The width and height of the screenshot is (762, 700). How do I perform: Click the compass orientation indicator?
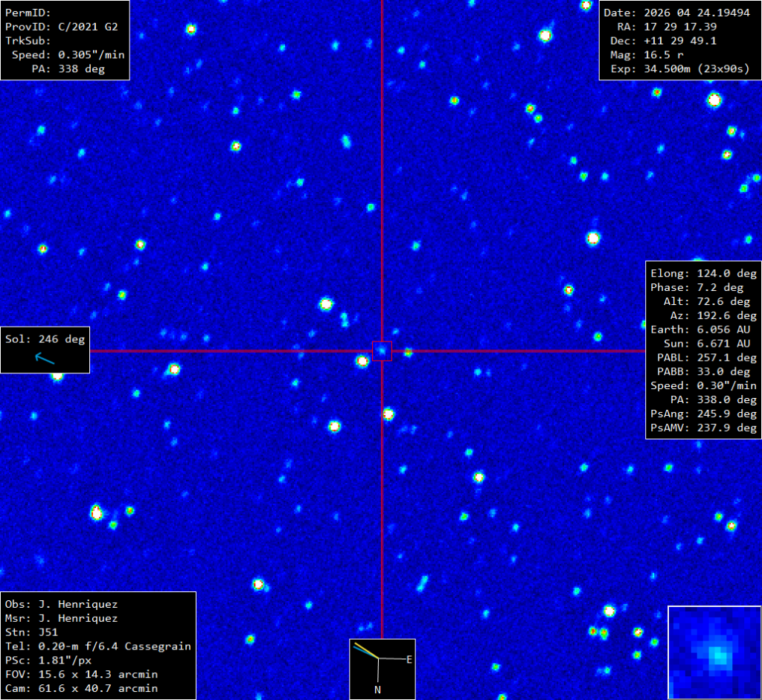[x=382, y=659]
